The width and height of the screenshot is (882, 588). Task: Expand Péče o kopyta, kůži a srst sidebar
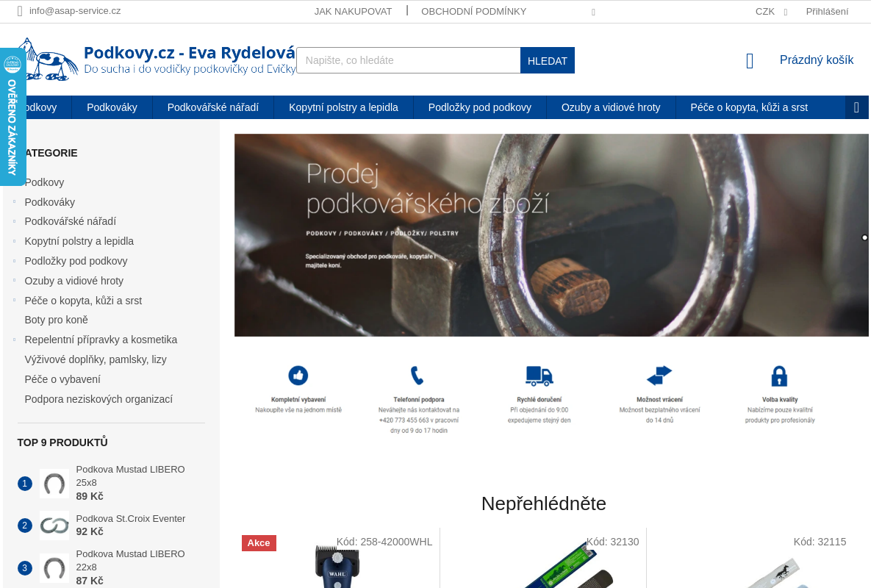pos(14,301)
